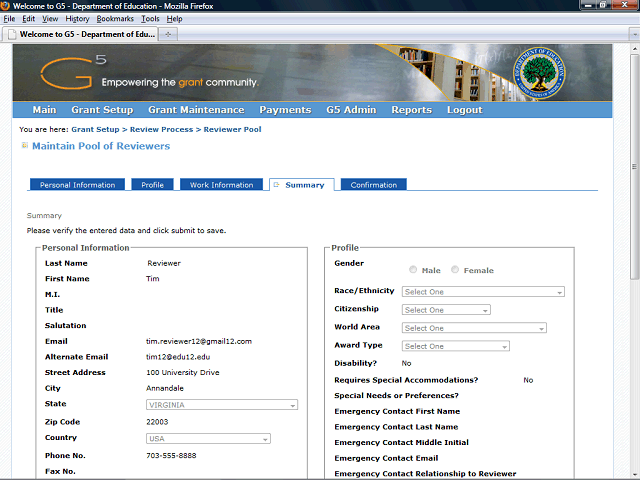Screen dimensions: 640x480
Task: Open a new tab with plus button
Action: [x=168, y=34]
